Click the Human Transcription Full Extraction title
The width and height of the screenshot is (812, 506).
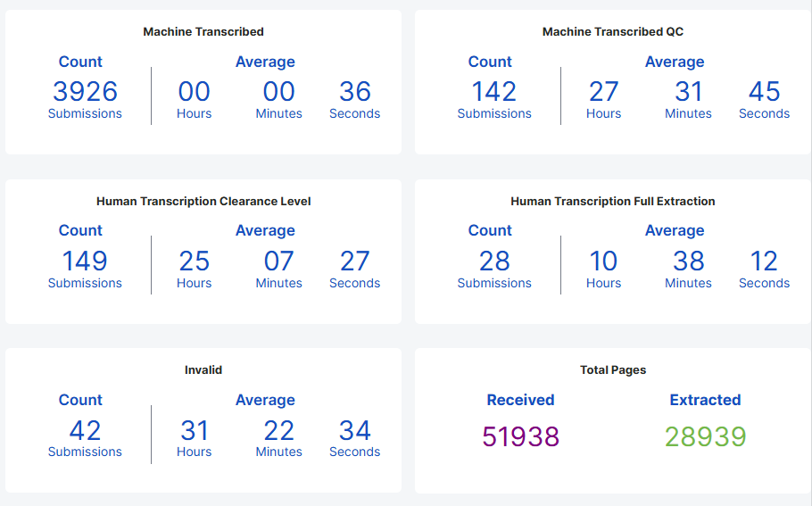[613, 202]
